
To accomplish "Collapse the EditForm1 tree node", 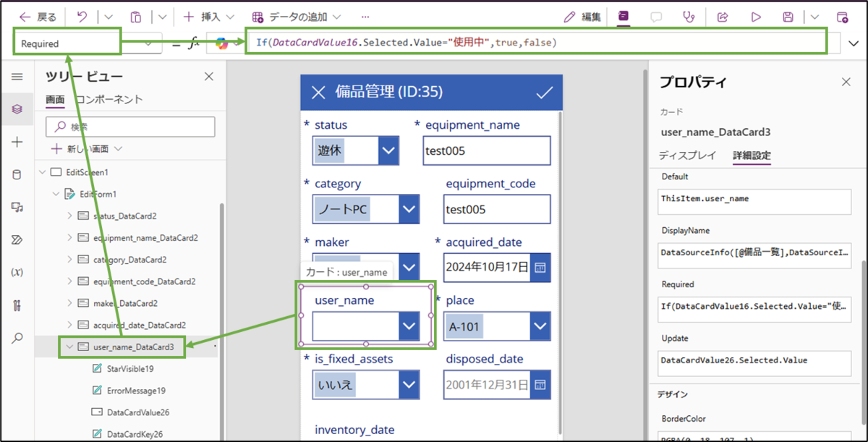I will 56,195.
